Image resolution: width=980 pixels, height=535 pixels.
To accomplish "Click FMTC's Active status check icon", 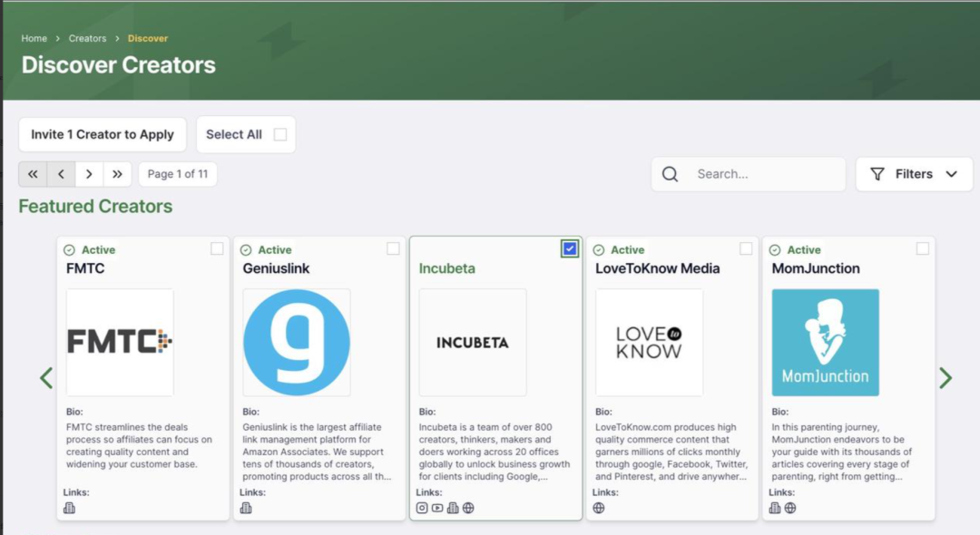I will [x=69, y=249].
